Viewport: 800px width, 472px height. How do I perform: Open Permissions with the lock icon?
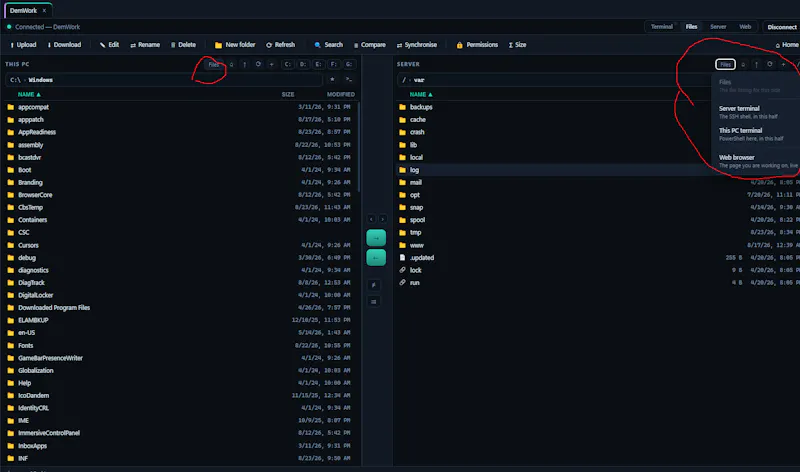(477, 45)
